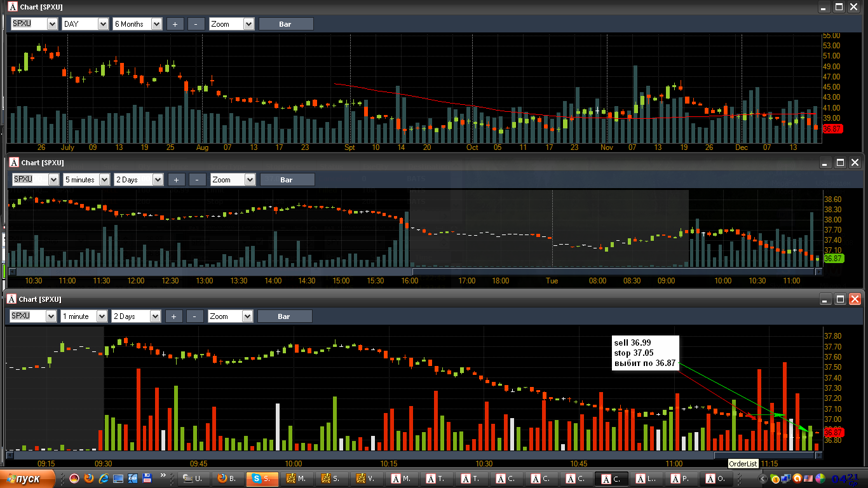Open 6 Months range dropdown
868x488 pixels.
click(x=156, y=24)
